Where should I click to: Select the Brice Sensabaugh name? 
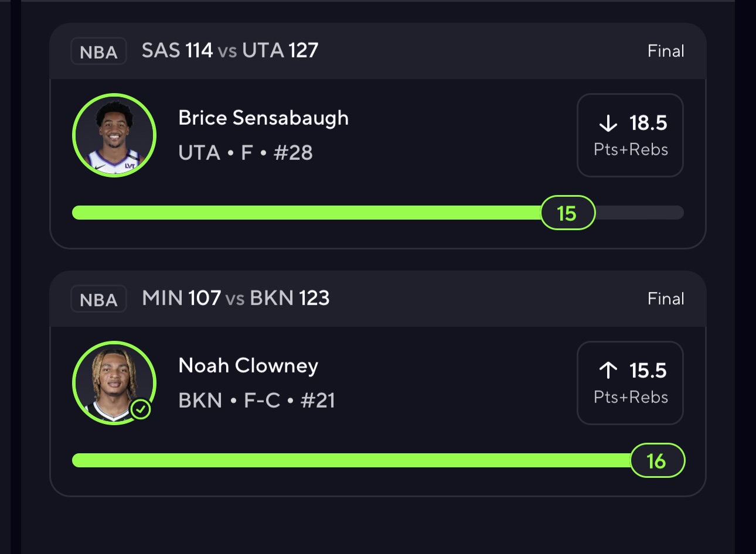(x=263, y=118)
